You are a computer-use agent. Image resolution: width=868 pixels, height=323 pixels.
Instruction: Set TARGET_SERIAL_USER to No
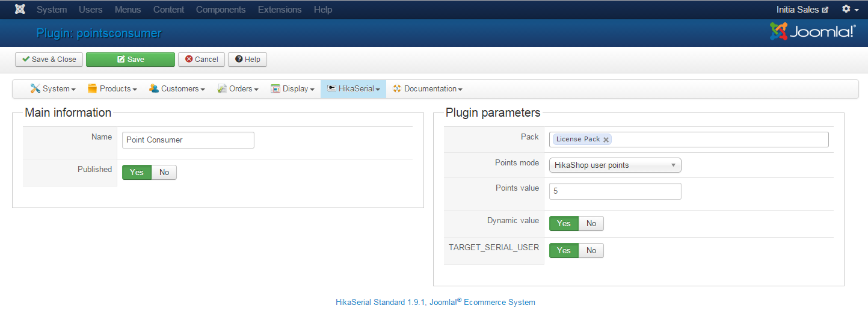[591, 251]
